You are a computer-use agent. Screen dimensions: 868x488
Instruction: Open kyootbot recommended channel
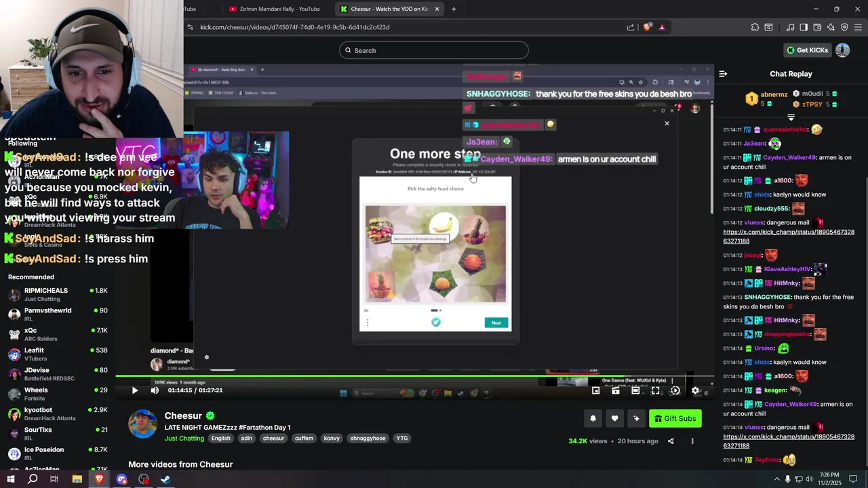(58, 414)
